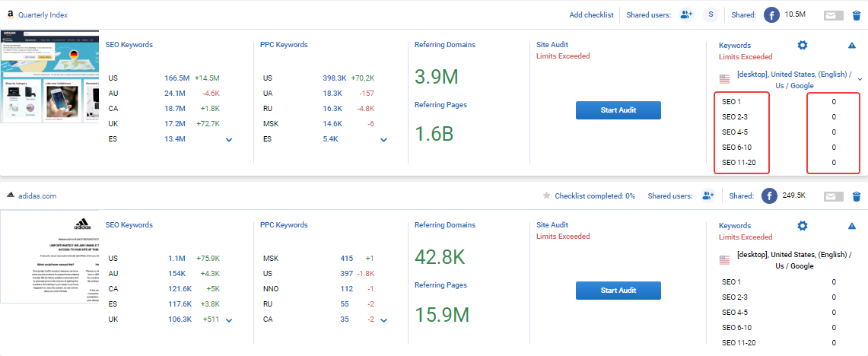Click the Facebook icon showing 249.5K shares
The image size is (868, 356).
pyautogui.click(x=769, y=196)
